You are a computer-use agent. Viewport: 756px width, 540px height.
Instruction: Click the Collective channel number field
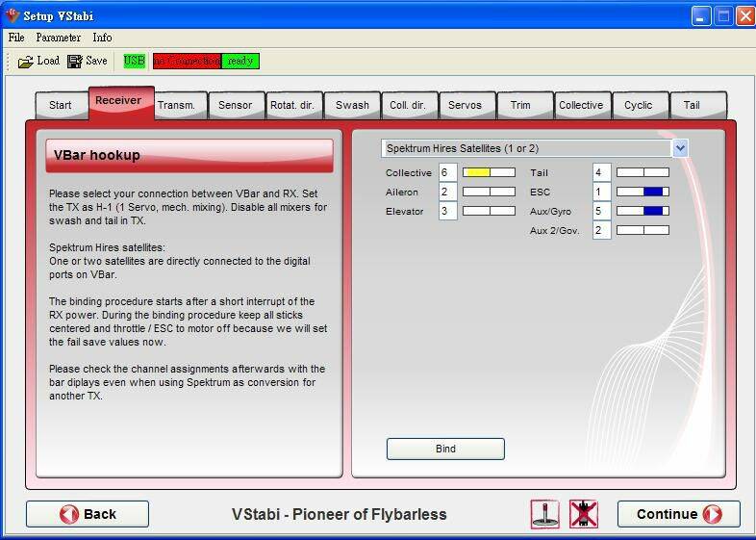point(448,172)
